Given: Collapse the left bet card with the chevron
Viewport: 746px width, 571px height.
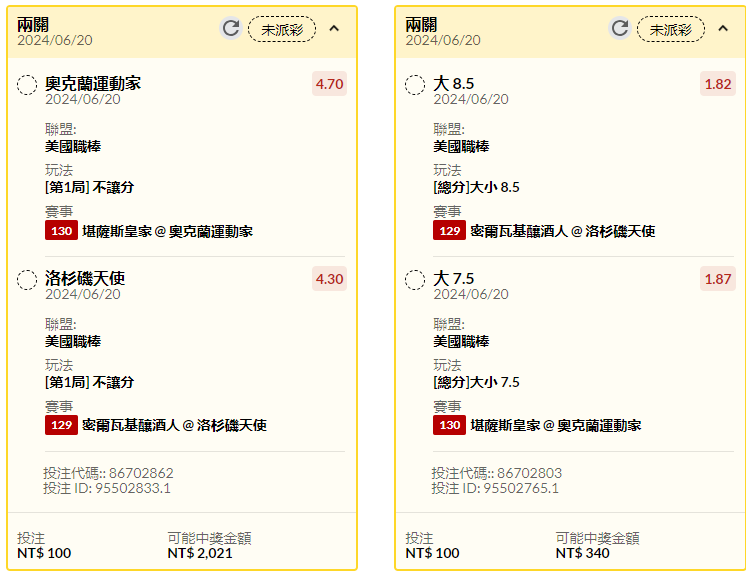Looking at the screenshot, I should point(334,29).
